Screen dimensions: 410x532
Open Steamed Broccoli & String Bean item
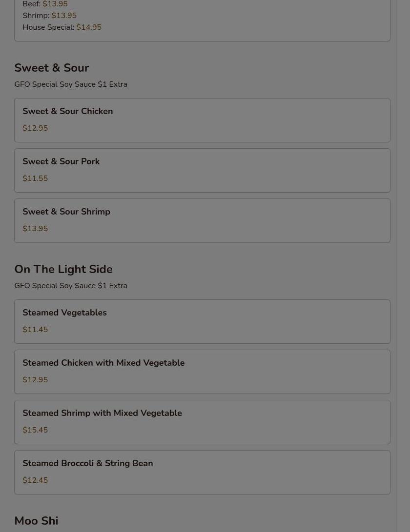pos(202,473)
